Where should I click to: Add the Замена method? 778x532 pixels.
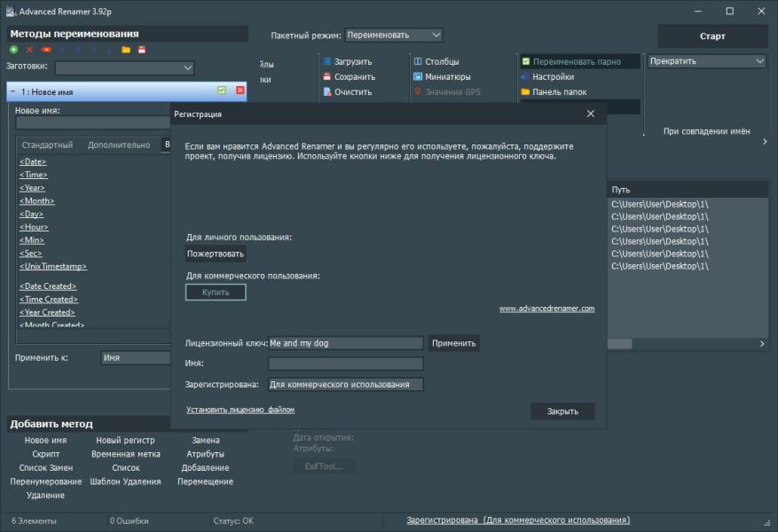click(206, 441)
